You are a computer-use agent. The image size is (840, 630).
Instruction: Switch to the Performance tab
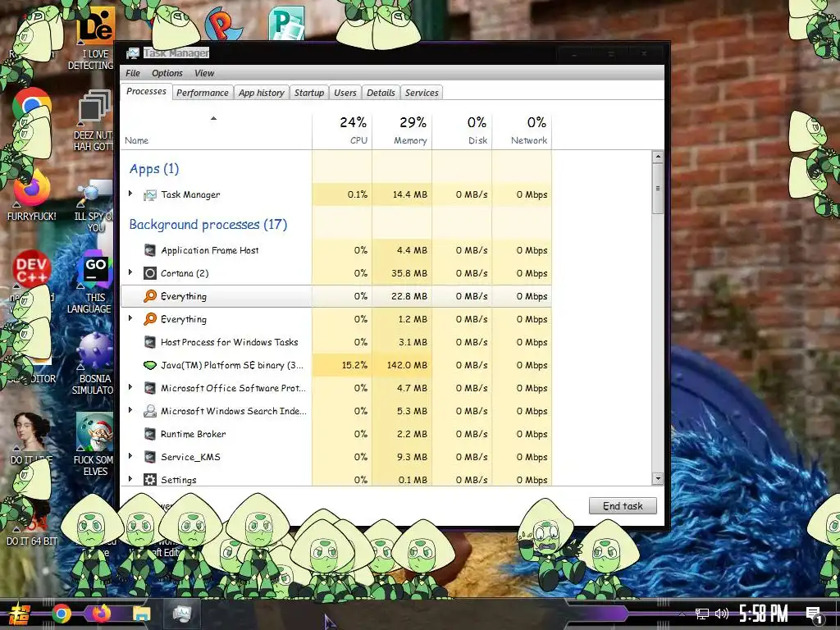coord(203,93)
